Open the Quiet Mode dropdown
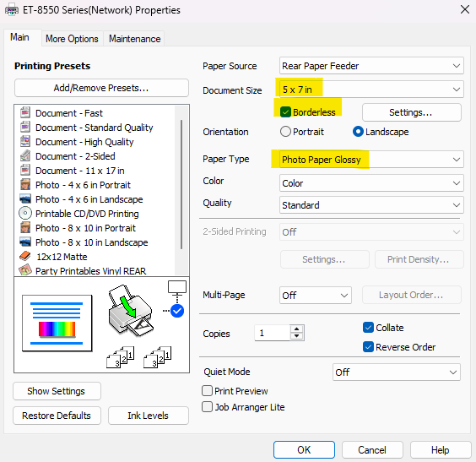 (x=397, y=372)
